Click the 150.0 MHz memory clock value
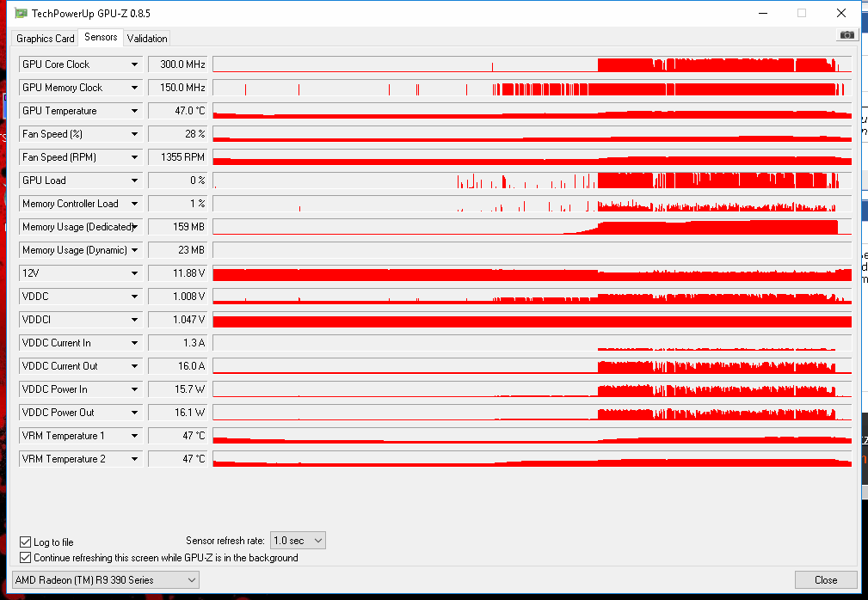Viewport: 868px width, 600px height. [178, 88]
